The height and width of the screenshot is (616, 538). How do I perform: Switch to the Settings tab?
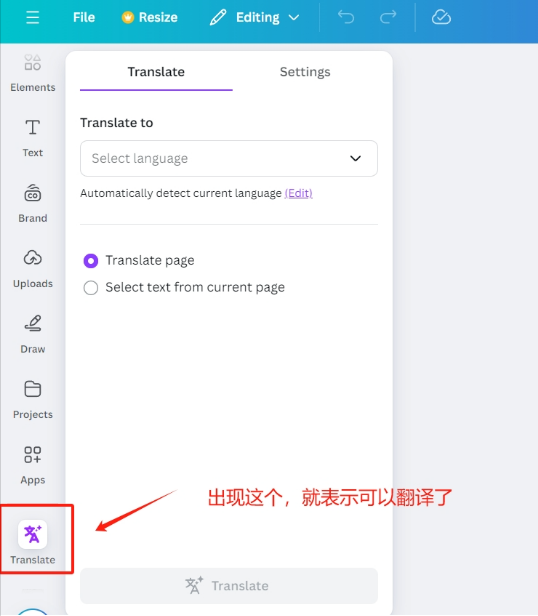pos(305,72)
